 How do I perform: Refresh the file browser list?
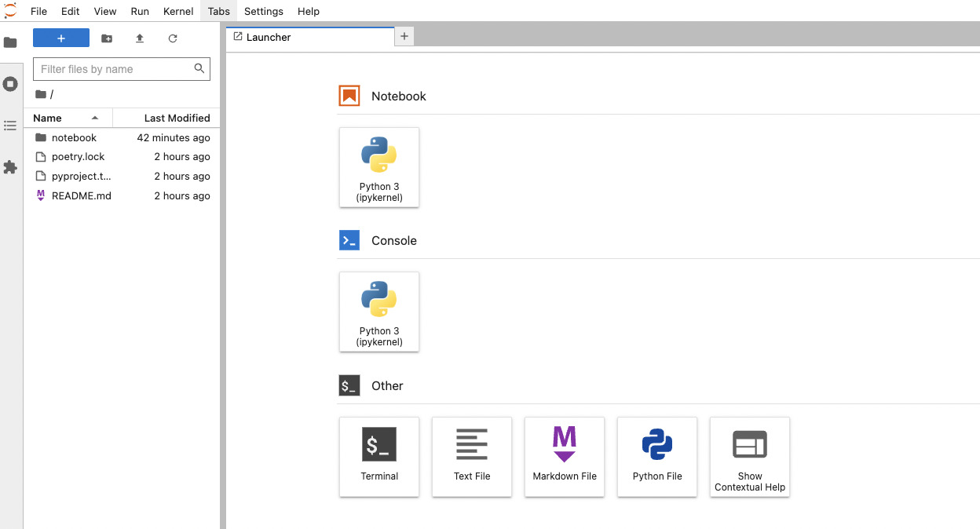pos(173,38)
